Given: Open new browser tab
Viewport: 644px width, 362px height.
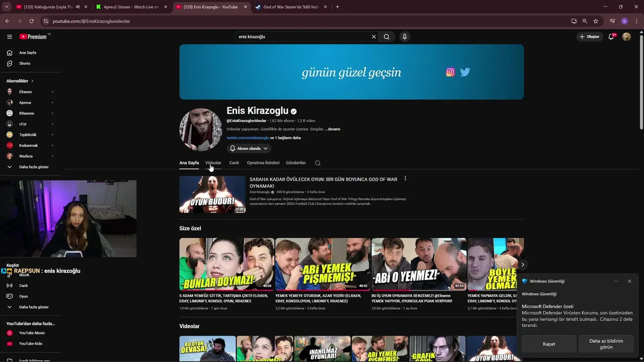Looking at the screenshot, I should point(337,7).
